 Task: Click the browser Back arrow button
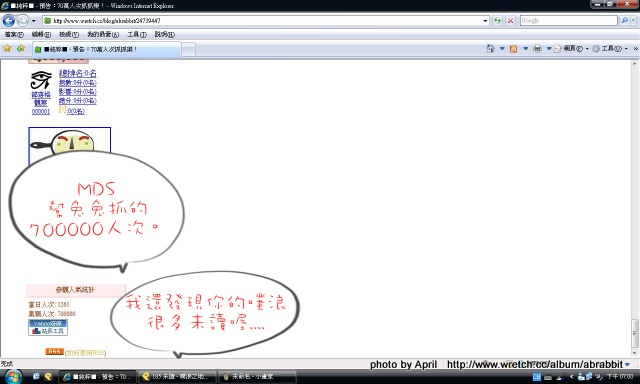click(x=9, y=20)
